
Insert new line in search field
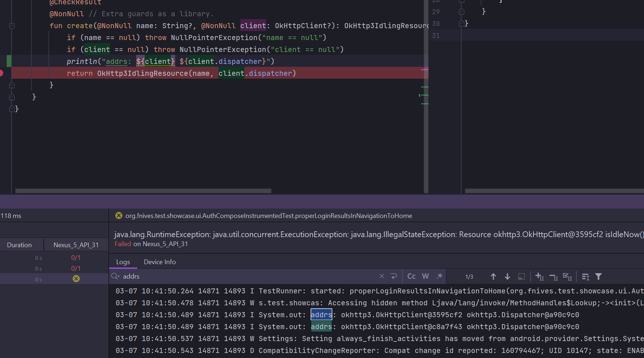point(394,276)
